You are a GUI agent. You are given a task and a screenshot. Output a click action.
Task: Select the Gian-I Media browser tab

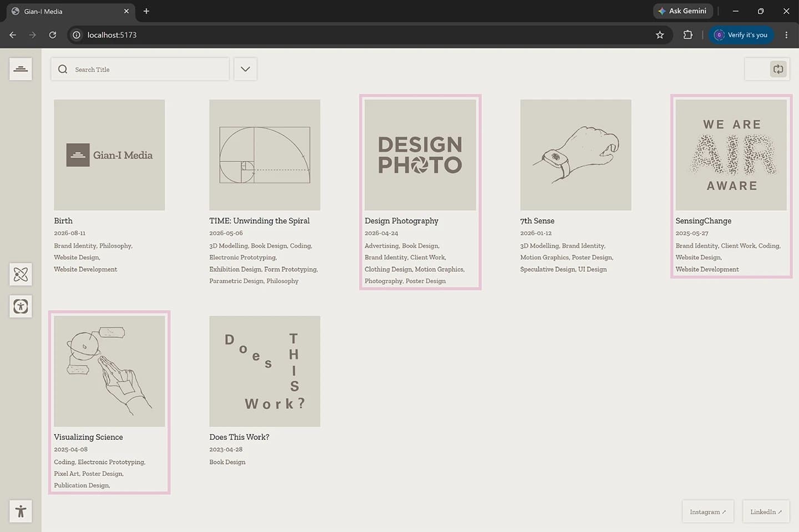[x=70, y=11]
